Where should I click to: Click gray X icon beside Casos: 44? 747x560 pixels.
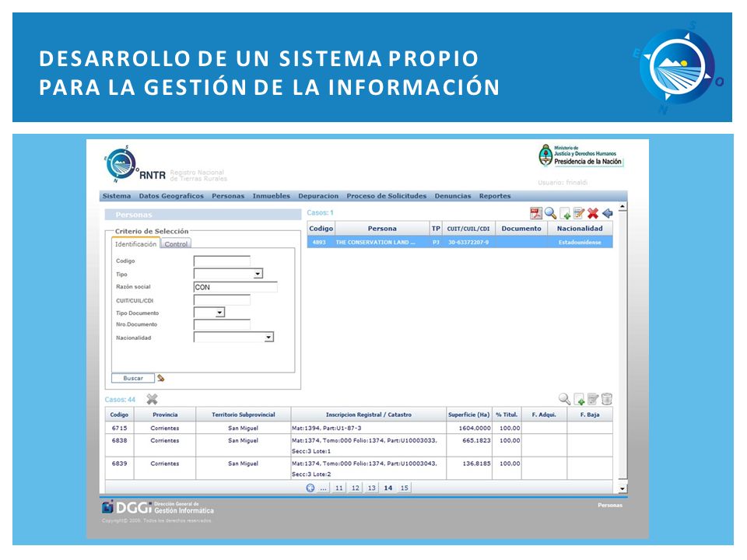[152, 399]
